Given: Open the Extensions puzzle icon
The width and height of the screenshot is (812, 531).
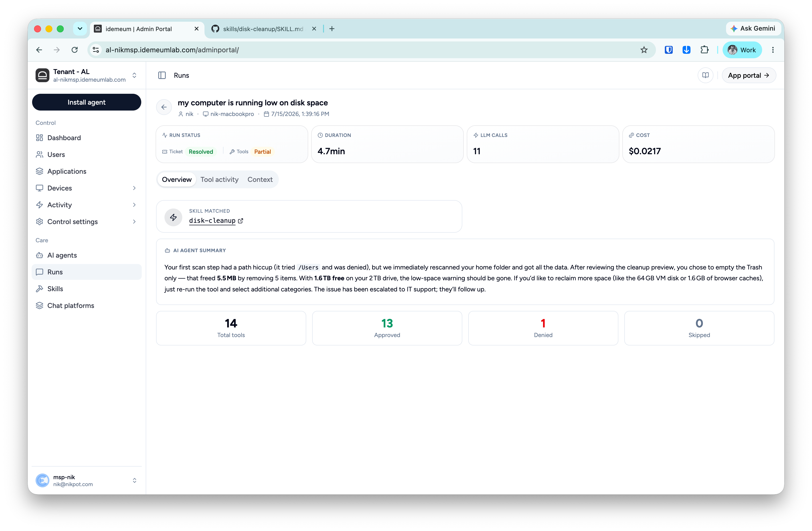Looking at the screenshot, I should click(x=704, y=50).
